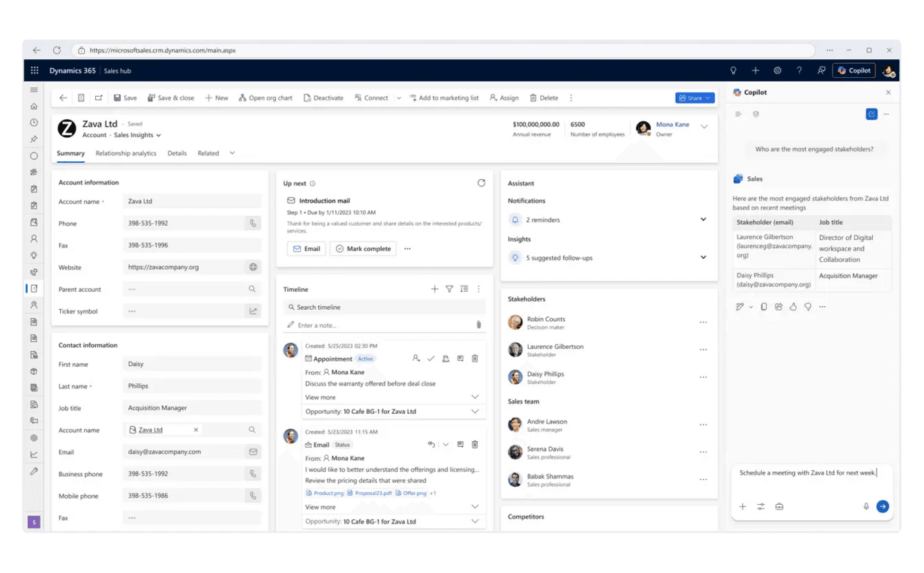
Task: Open the Zava Ltd account name link
Action: coord(150,430)
